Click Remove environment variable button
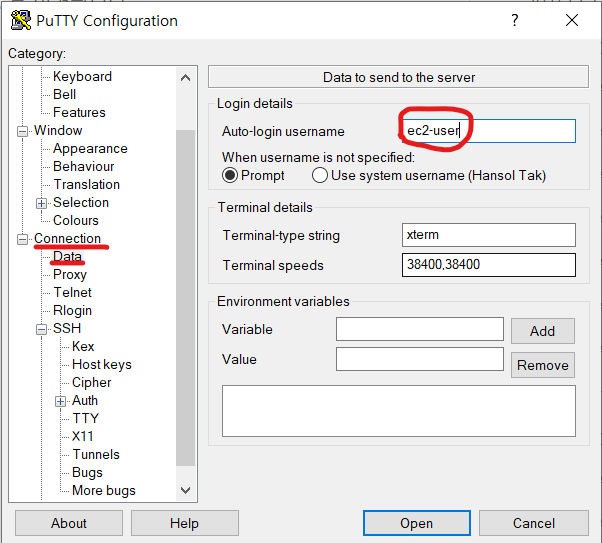602x543 pixels. [x=542, y=365]
